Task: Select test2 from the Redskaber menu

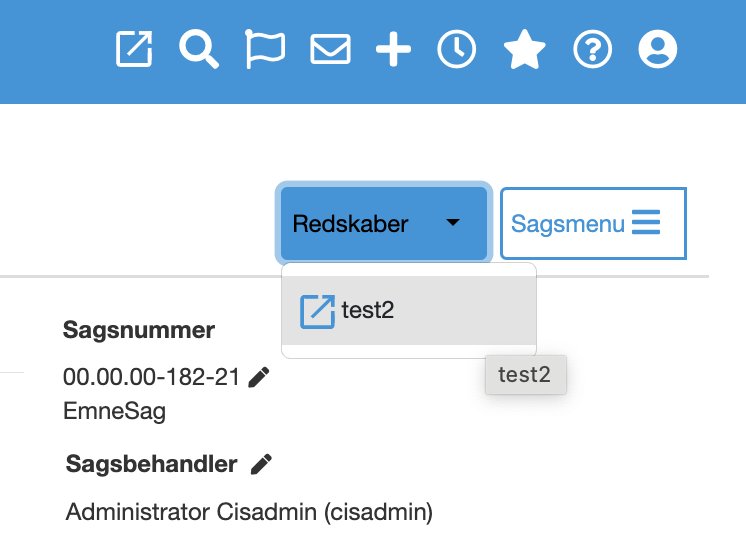Action: pos(368,311)
